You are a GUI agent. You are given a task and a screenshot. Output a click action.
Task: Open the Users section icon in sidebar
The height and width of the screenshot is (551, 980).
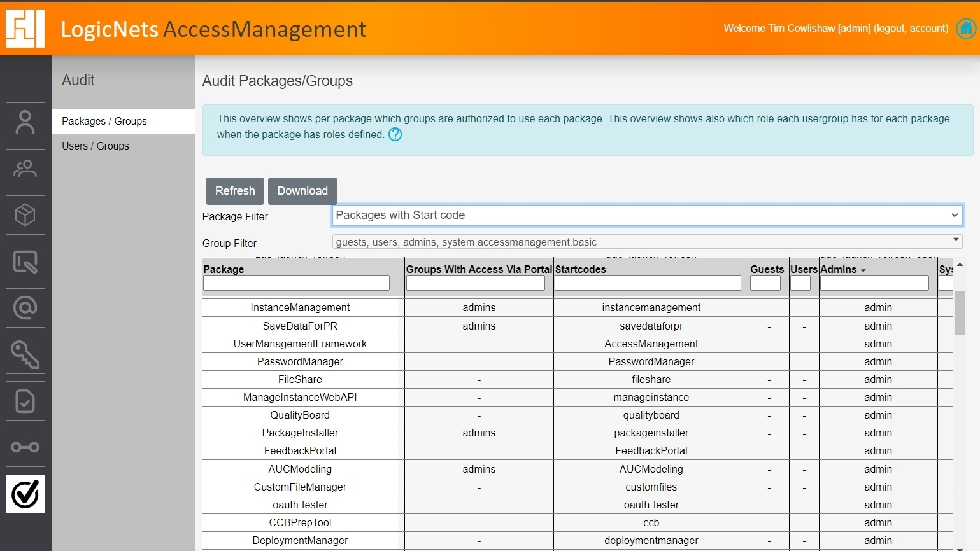[x=25, y=122]
